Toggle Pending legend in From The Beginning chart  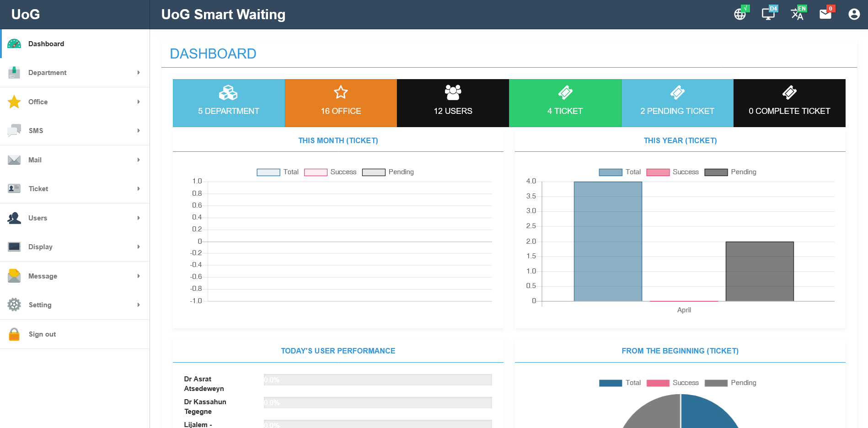[x=730, y=383]
